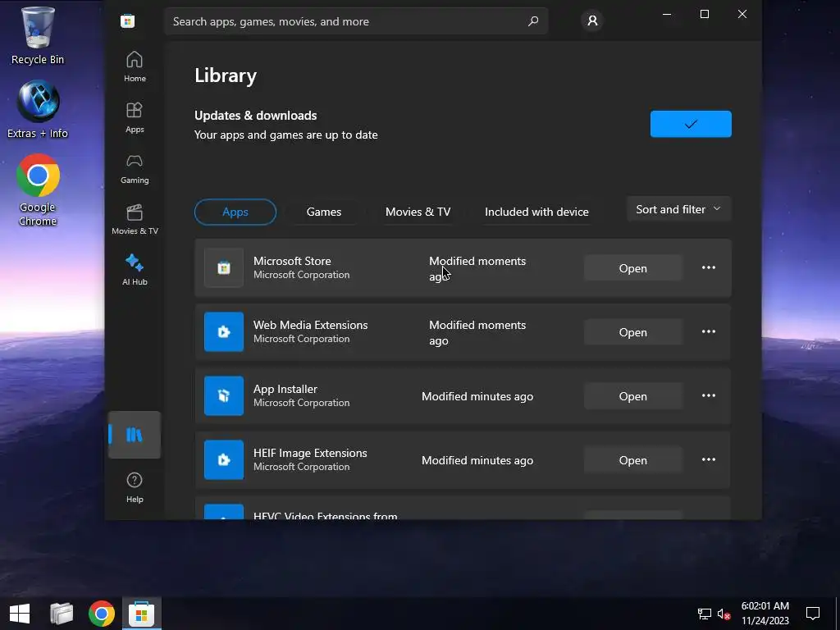Click Microsoft Store taskbar icon
Screen dimensions: 840x630
pos(141,614)
